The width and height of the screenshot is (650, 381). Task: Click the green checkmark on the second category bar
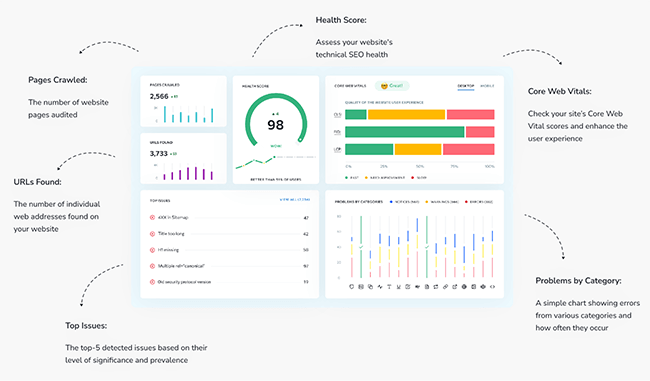pos(361,247)
